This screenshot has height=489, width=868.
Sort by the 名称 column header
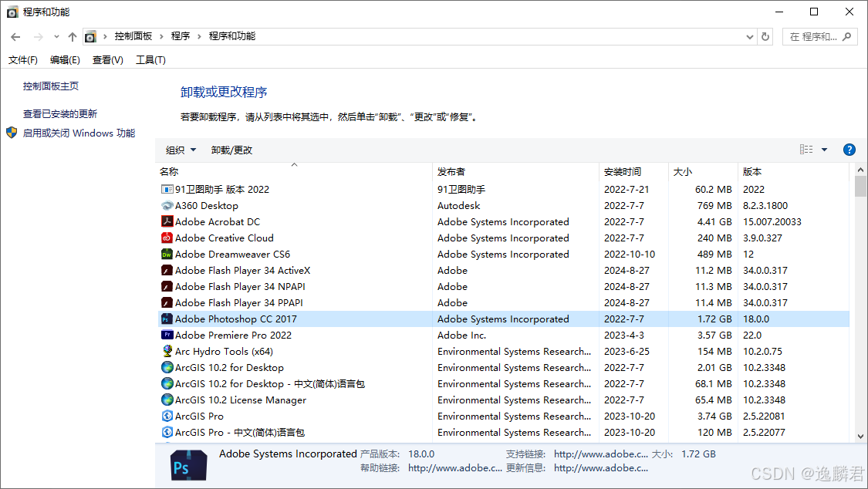[294, 171]
